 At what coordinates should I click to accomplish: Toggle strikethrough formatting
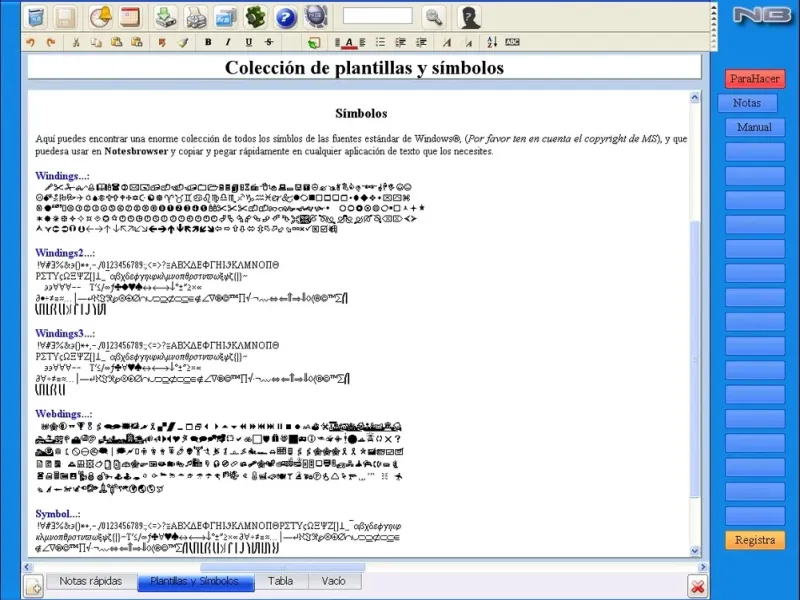(x=269, y=42)
